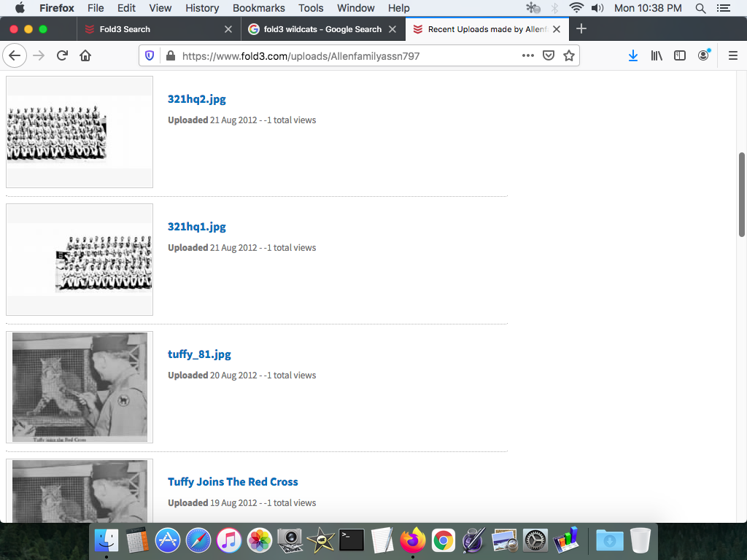Open the Tuffy Joins The Red Cross link
This screenshot has width=747, height=560.
click(233, 482)
